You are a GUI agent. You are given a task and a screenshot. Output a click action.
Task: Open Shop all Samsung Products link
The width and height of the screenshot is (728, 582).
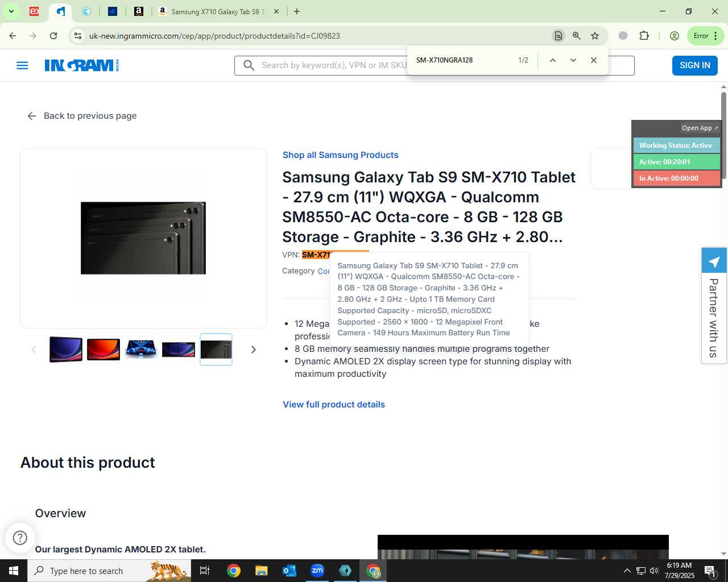click(x=340, y=155)
